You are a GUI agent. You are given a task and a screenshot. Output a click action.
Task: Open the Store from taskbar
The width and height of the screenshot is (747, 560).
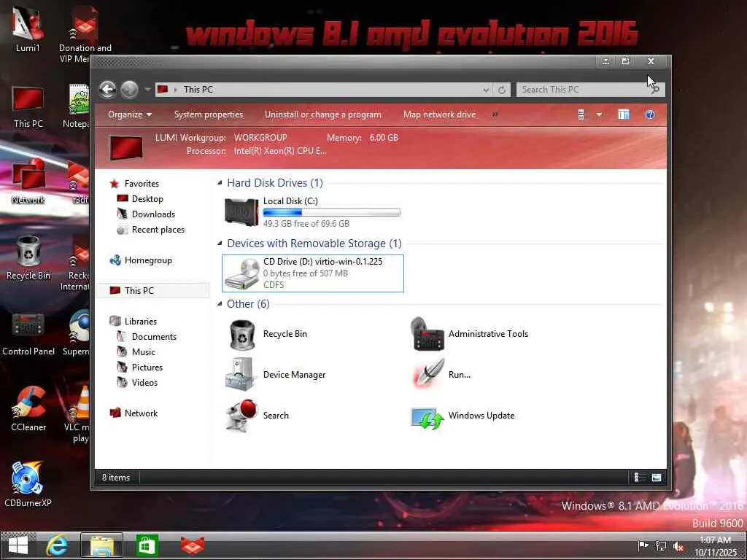click(147, 545)
